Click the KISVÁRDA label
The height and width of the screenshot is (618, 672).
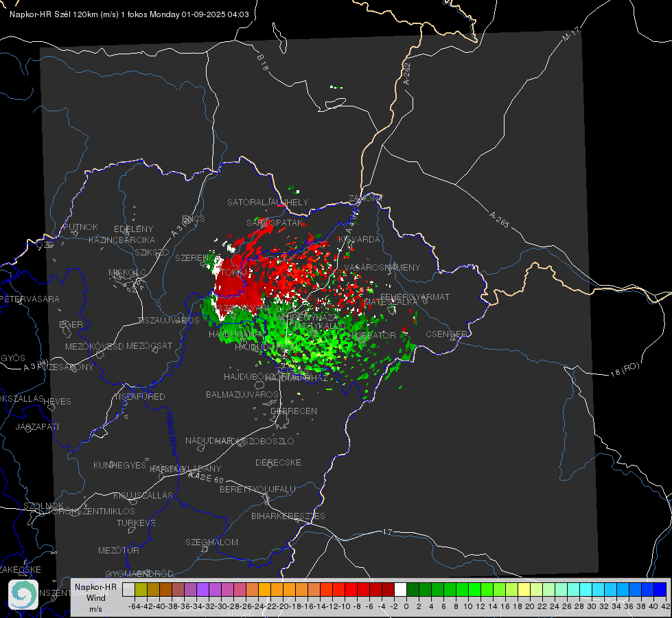coord(359,240)
